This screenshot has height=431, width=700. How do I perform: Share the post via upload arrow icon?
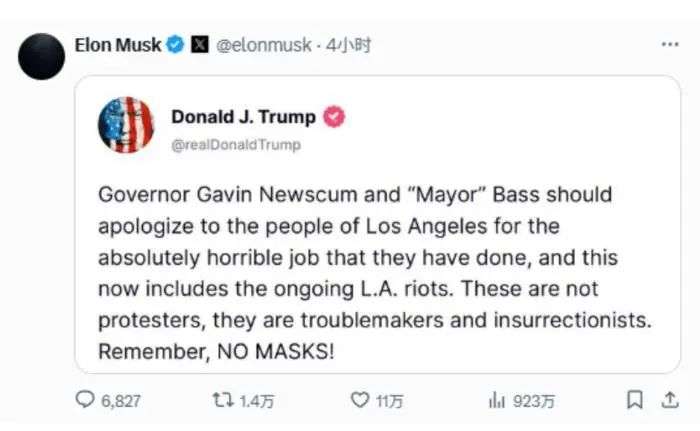point(670,400)
